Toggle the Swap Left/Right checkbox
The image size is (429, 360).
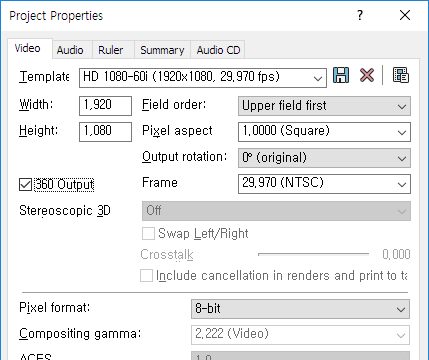click(x=148, y=233)
